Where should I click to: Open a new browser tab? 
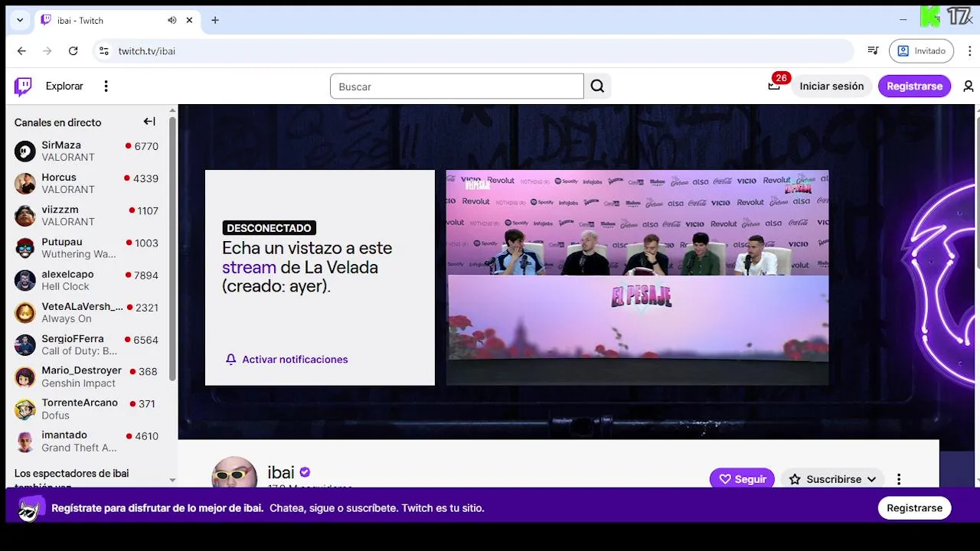point(215,20)
